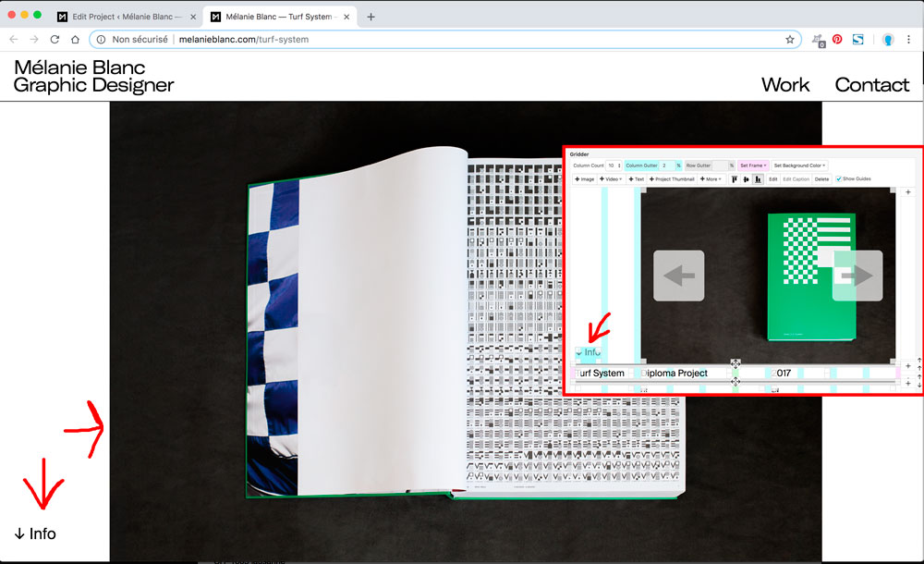Click the browser address bar URL
The width and height of the screenshot is (924, 564).
(244, 40)
